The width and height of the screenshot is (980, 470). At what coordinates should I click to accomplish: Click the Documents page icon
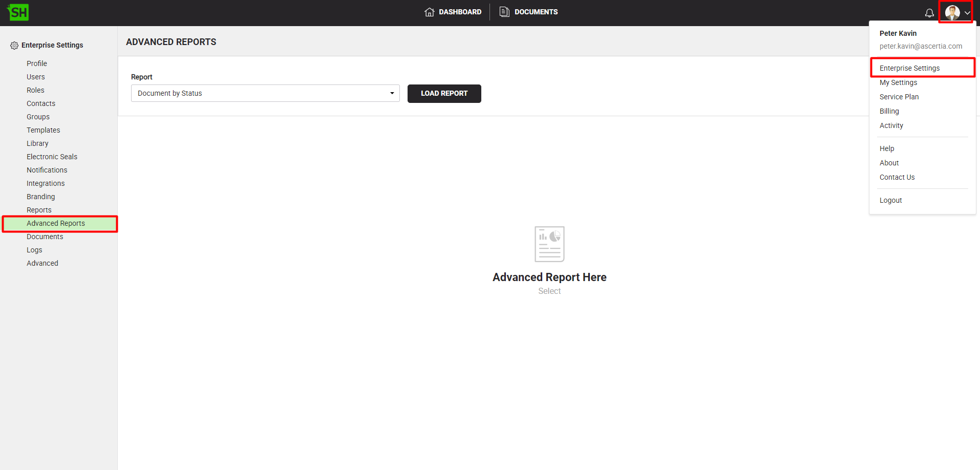click(504, 12)
